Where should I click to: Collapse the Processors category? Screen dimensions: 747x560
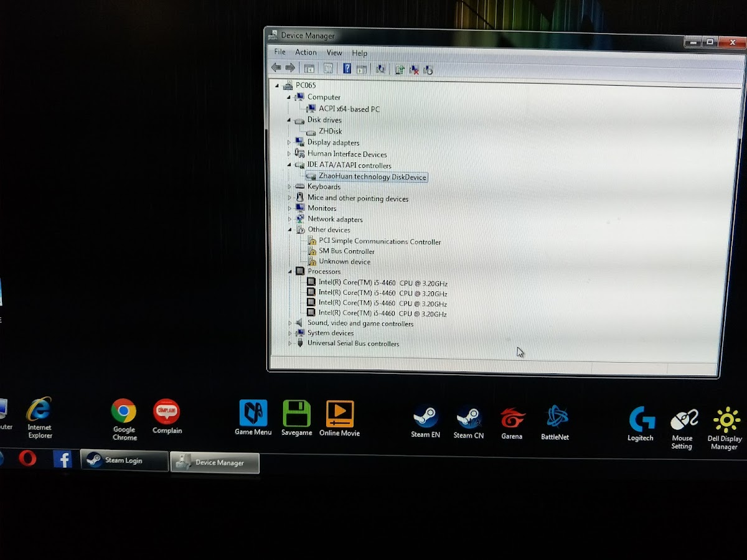(x=290, y=271)
